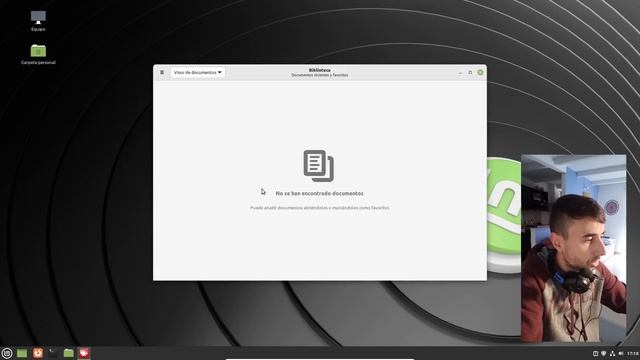This screenshot has height=360, width=640.
Task: Open the file manager folder in the taskbar
Action: (69, 353)
